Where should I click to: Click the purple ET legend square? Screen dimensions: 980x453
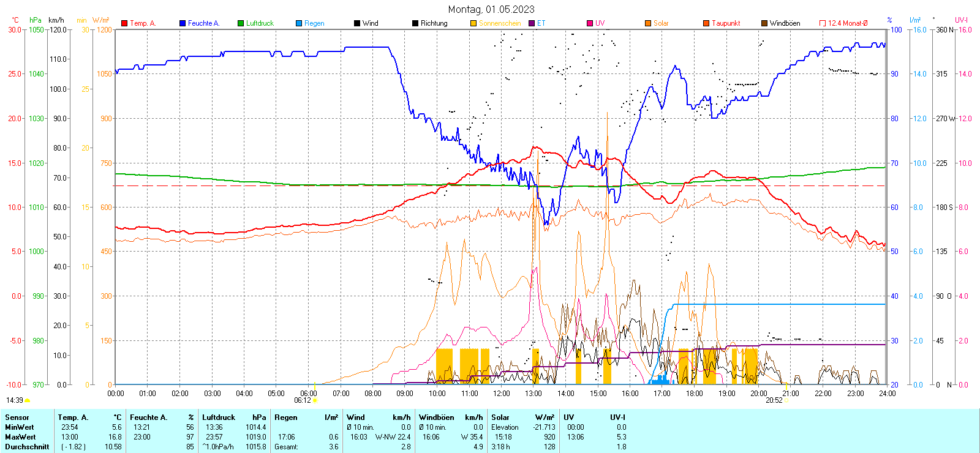tap(532, 23)
